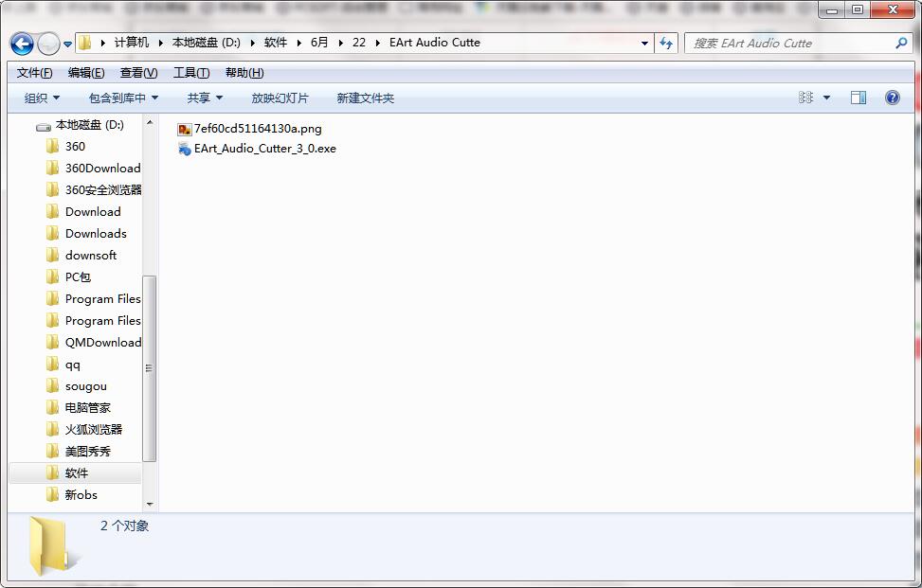
Task: Open the blue help question-mark icon
Action: [892, 98]
